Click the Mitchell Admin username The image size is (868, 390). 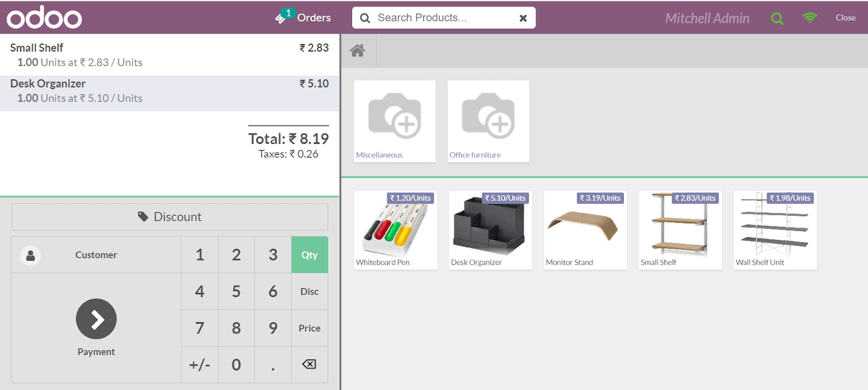coord(707,18)
